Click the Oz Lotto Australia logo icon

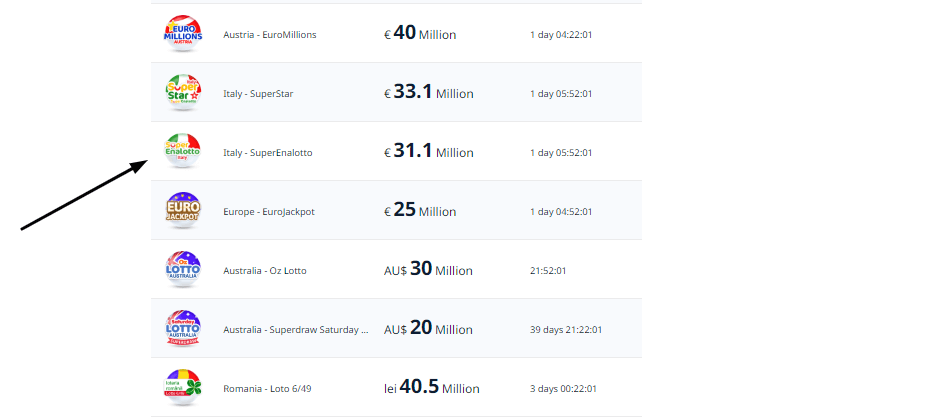pyautogui.click(x=183, y=269)
